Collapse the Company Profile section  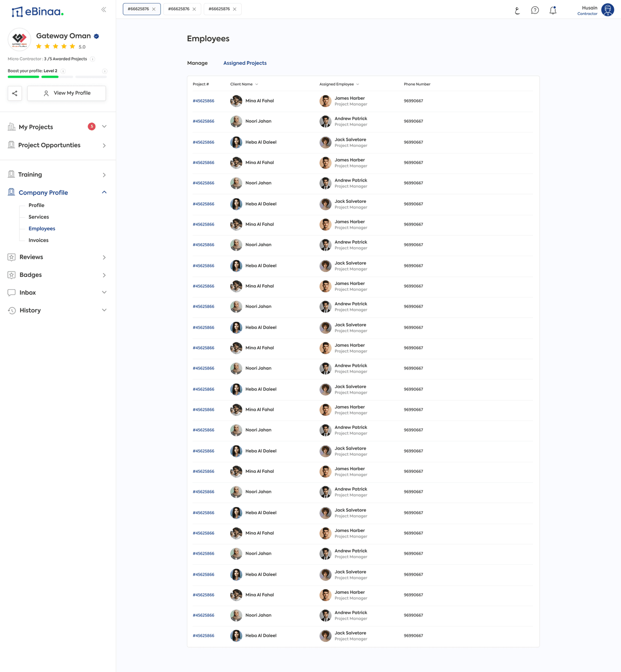pyautogui.click(x=104, y=192)
